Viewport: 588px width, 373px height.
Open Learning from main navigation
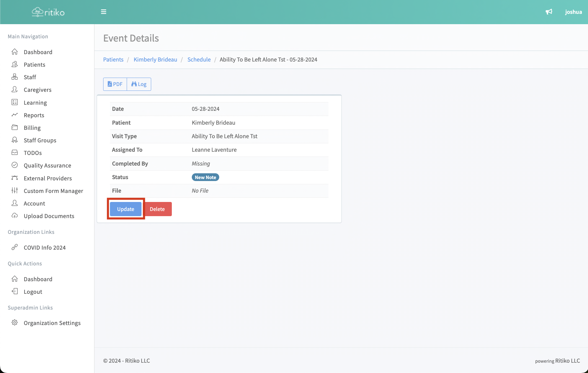click(35, 102)
